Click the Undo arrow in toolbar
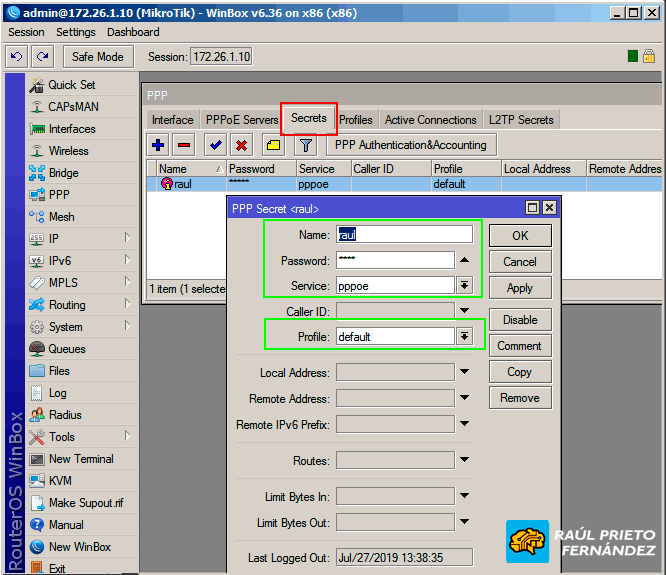Viewport: 666px width, 575px height. [x=16, y=57]
